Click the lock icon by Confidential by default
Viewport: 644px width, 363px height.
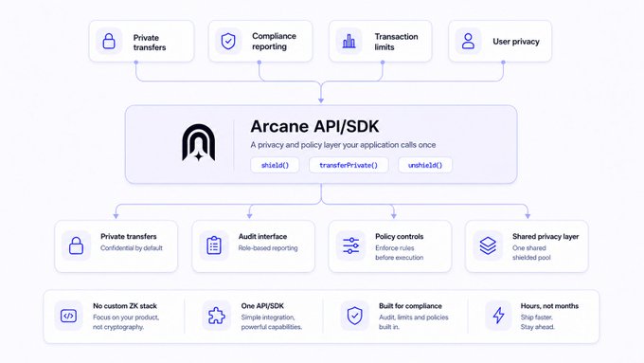[x=76, y=245]
